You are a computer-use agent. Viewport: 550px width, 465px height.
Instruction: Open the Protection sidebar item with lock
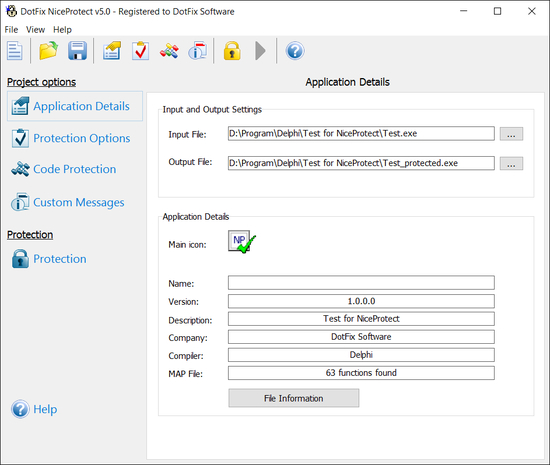[x=49, y=259]
